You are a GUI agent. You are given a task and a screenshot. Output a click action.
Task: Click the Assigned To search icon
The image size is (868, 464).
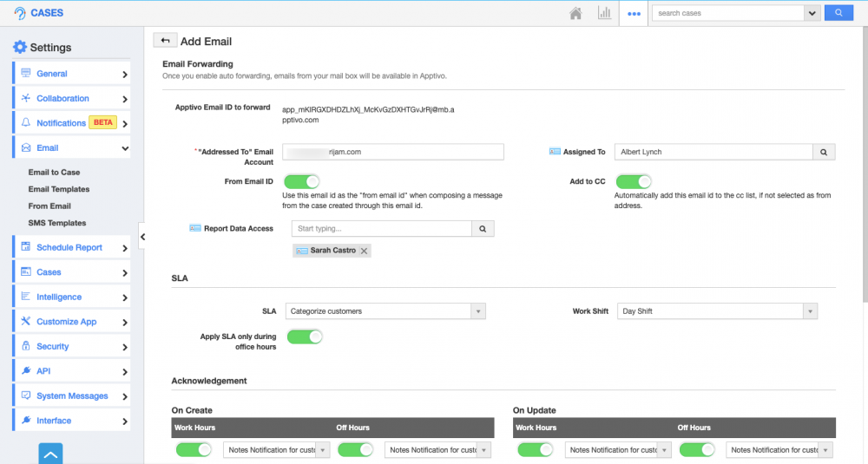[x=824, y=152]
